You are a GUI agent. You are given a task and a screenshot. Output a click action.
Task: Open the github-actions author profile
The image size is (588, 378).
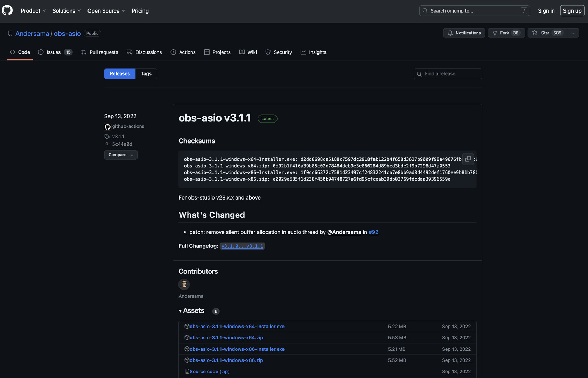[x=128, y=126]
